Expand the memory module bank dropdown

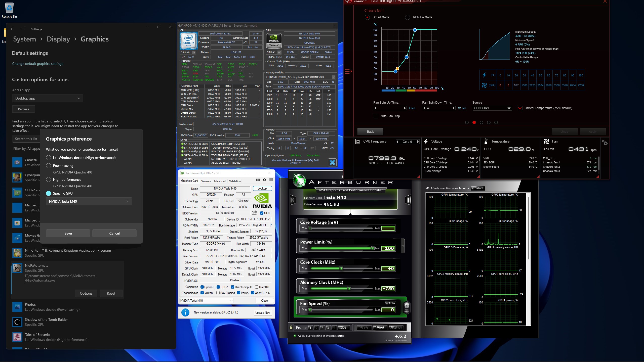pos(333,77)
